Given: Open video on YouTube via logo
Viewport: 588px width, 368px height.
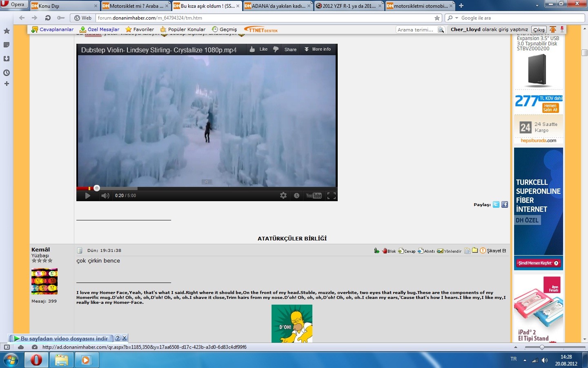Looking at the screenshot, I should coord(314,196).
